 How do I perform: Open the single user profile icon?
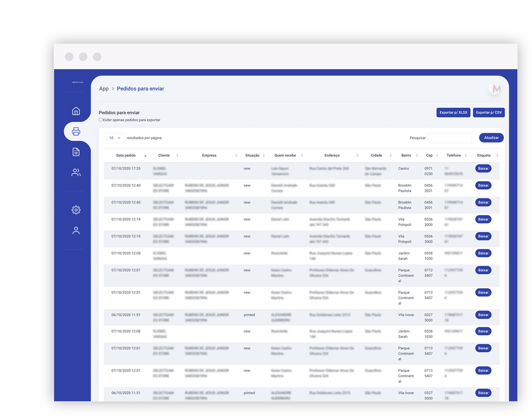76,231
